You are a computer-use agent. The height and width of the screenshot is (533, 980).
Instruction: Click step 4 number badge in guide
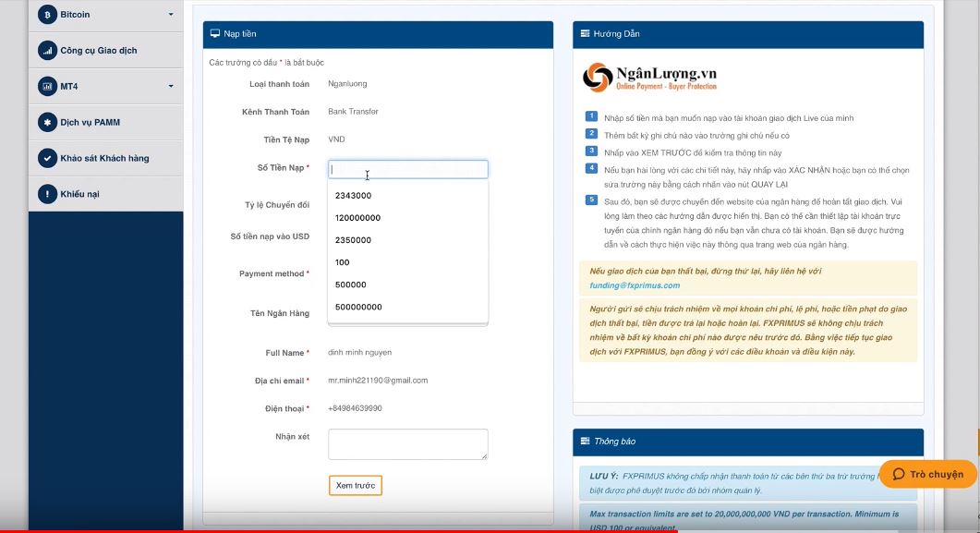(591, 168)
